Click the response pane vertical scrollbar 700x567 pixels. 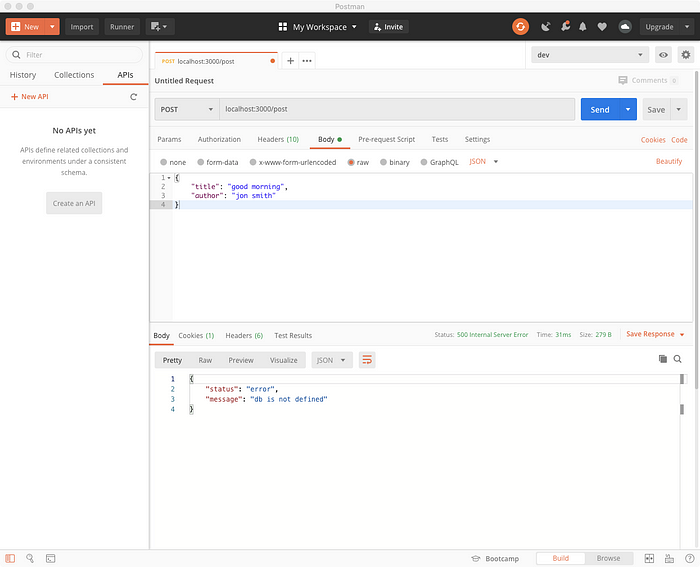[682, 460]
